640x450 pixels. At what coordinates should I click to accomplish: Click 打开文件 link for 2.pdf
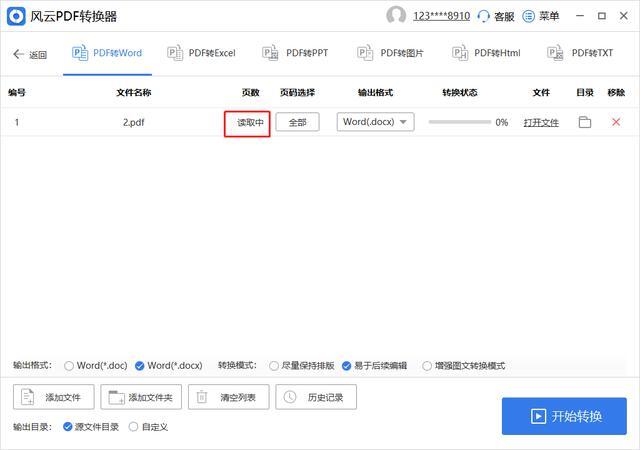click(x=541, y=123)
